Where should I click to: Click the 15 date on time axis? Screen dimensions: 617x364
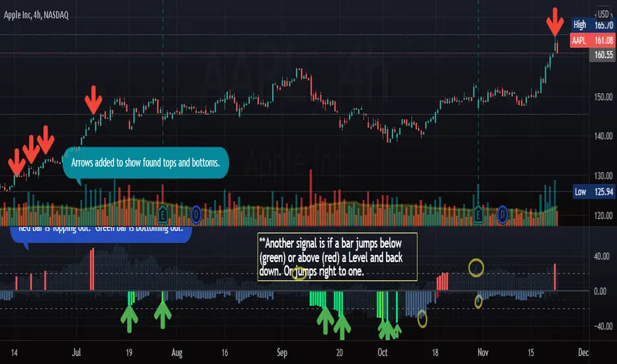tap(530, 352)
